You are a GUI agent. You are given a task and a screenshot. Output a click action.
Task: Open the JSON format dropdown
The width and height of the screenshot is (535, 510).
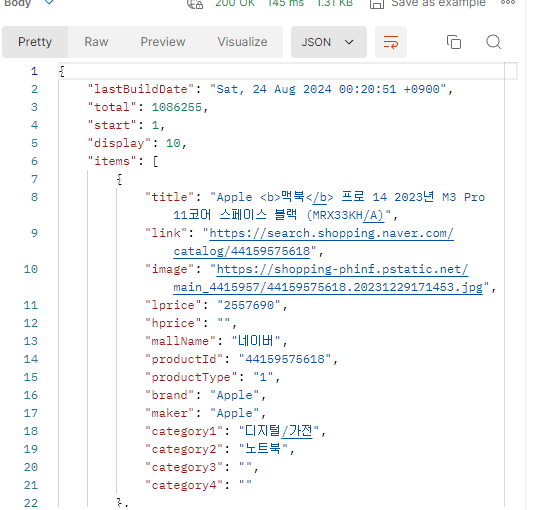click(x=329, y=42)
